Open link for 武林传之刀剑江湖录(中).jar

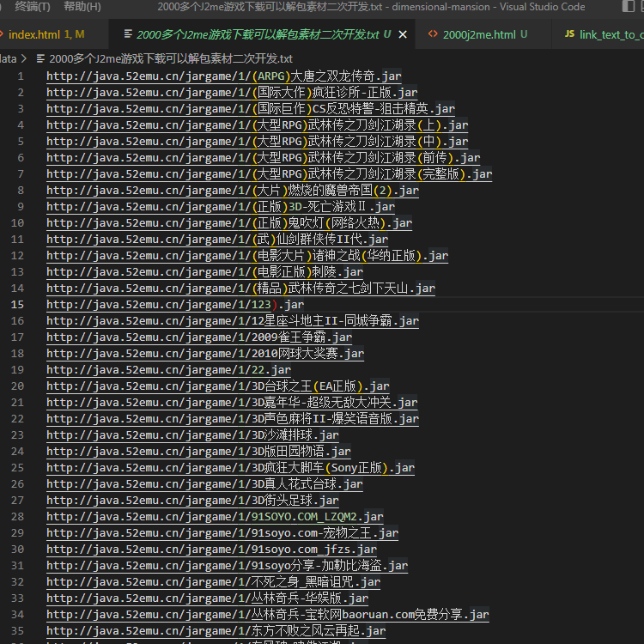tap(257, 142)
